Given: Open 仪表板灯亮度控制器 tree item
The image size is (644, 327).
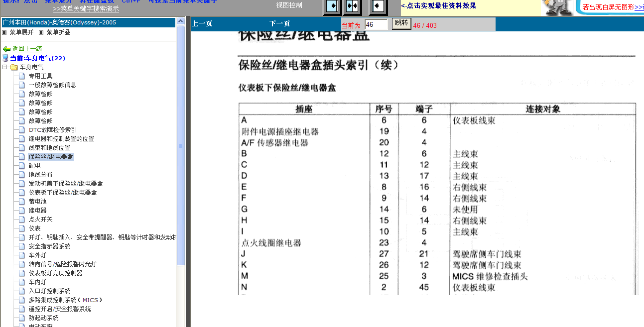Looking at the screenshot, I should pyautogui.click(x=55, y=273).
